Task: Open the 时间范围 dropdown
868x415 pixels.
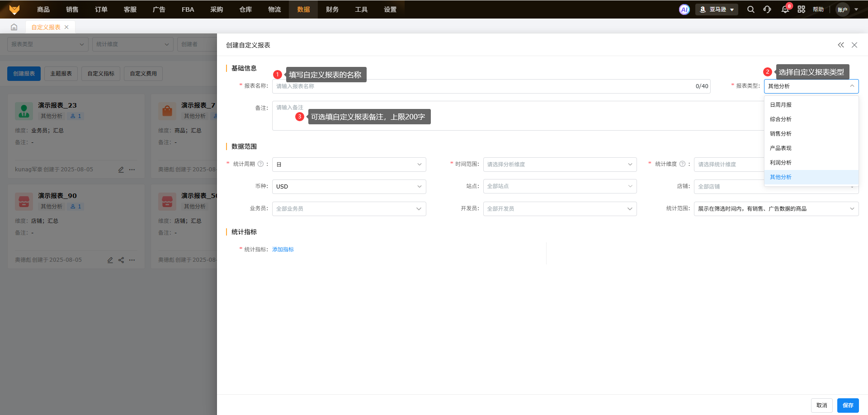Action: point(560,165)
